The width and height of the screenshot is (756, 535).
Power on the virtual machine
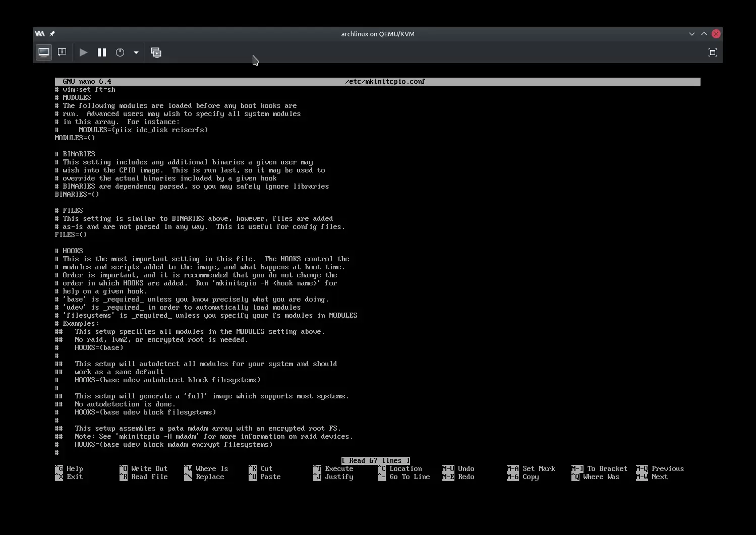coord(84,52)
